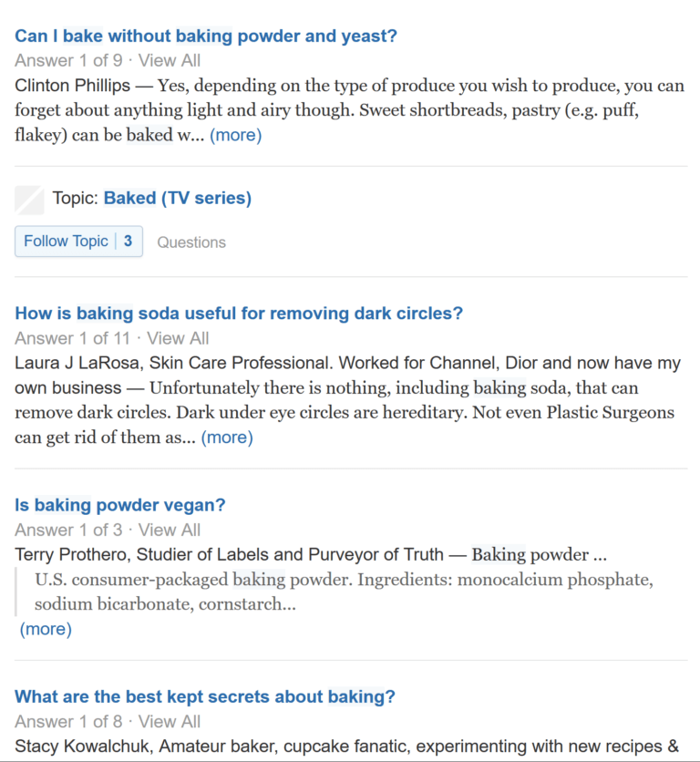View all 11 answers about dark circles
This screenshot has width=700, height=762.
pos(178,338)
